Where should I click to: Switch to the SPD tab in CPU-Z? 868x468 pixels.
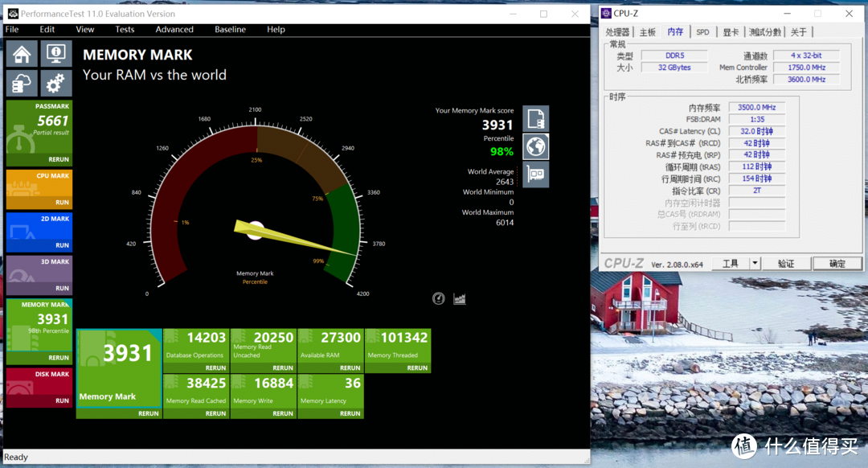pos(702,32)
